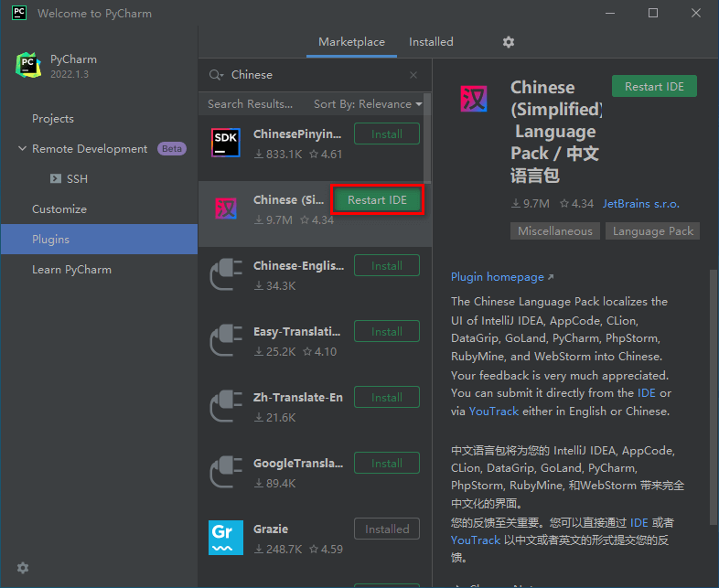Click the Easy-Translation plugin plug icon

226,340
